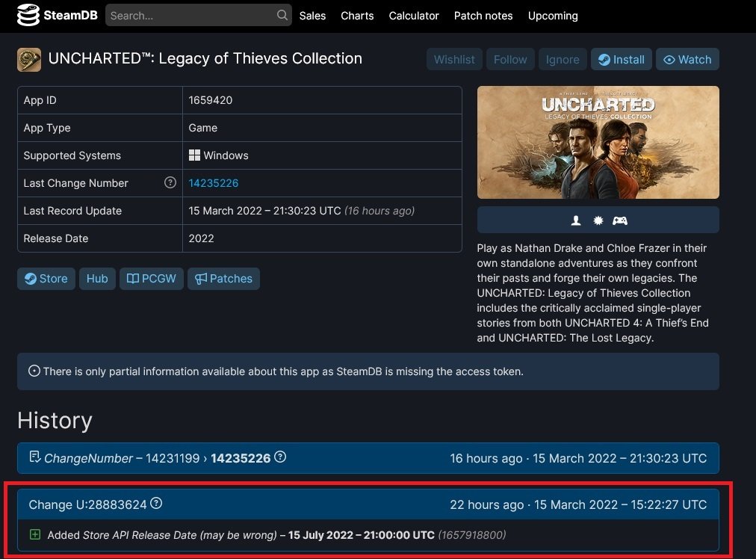Open the Sales page

pos(312,16)
